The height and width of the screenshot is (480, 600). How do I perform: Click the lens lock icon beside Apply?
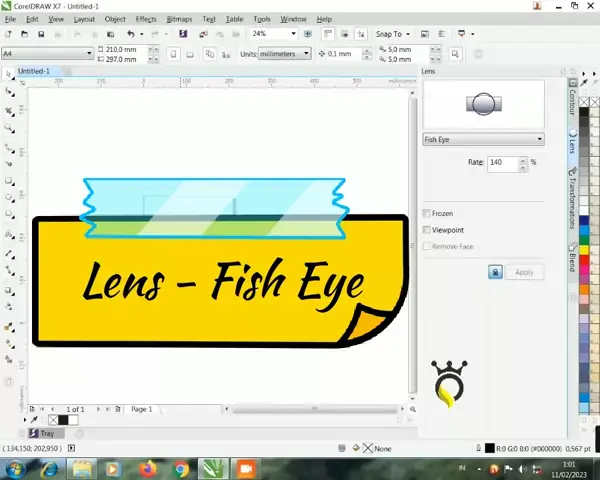(x=494, y=272)
